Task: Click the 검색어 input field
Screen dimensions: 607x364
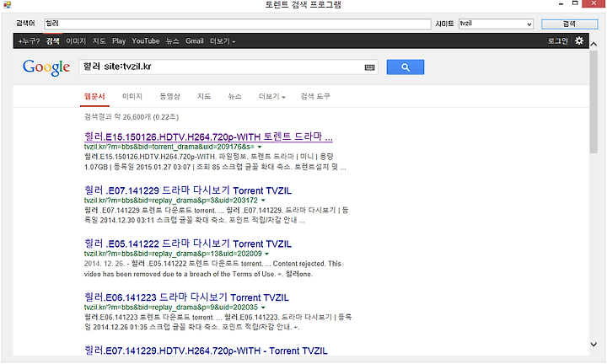Action: 237,24
